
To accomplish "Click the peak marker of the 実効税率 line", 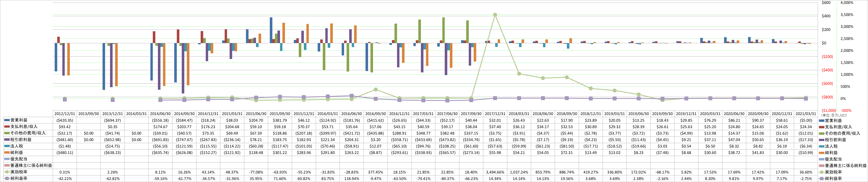I will pos(495,15).
